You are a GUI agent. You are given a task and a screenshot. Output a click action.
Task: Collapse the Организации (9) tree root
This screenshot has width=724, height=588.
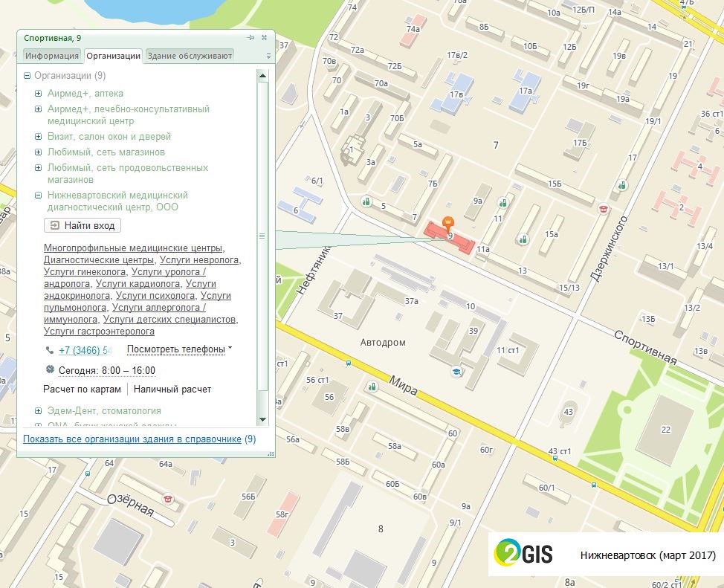click(x=28, y=75)
